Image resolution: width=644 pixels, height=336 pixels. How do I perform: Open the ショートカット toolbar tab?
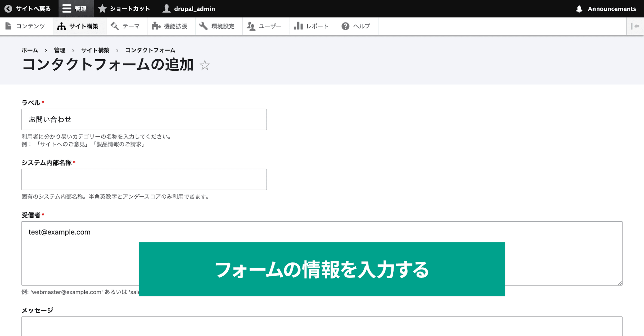pos(124,9)
